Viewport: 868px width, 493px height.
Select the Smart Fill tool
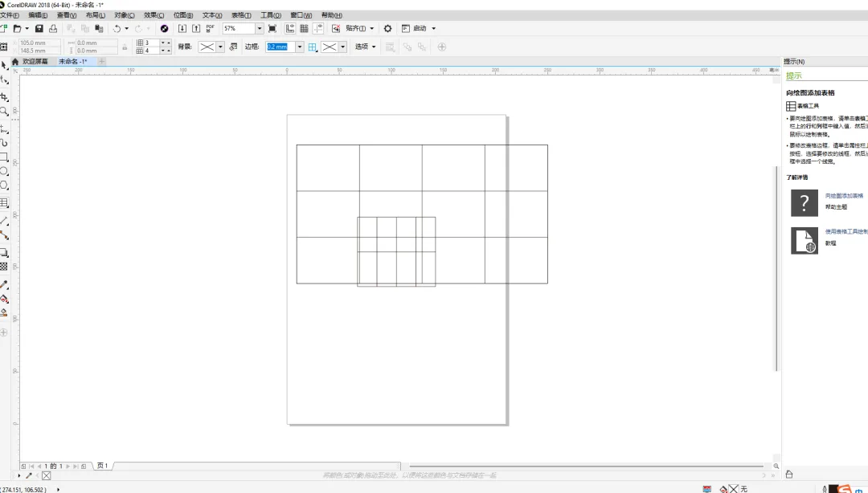click(4, 312)
